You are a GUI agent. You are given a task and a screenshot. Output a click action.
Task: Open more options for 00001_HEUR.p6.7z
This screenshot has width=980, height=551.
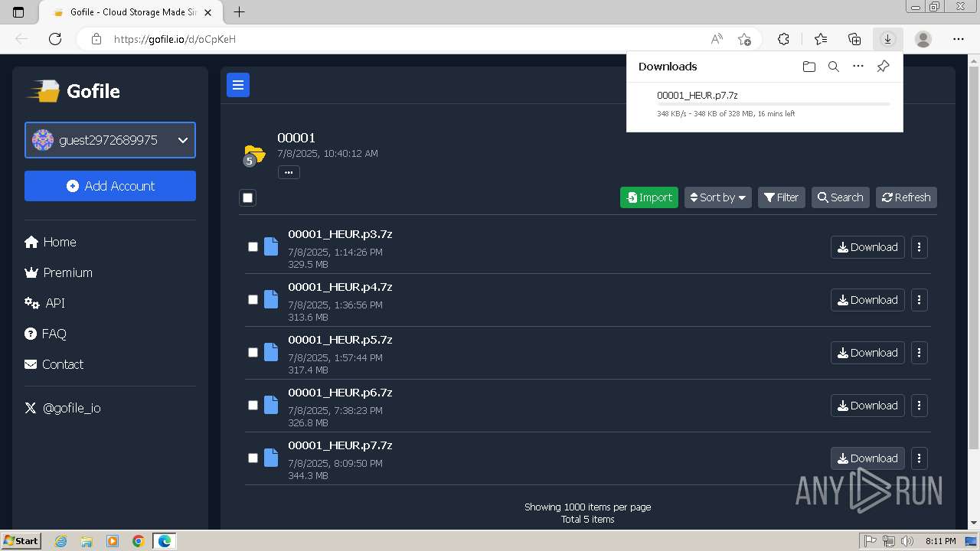pyautogui.click(x=919, y=406)
